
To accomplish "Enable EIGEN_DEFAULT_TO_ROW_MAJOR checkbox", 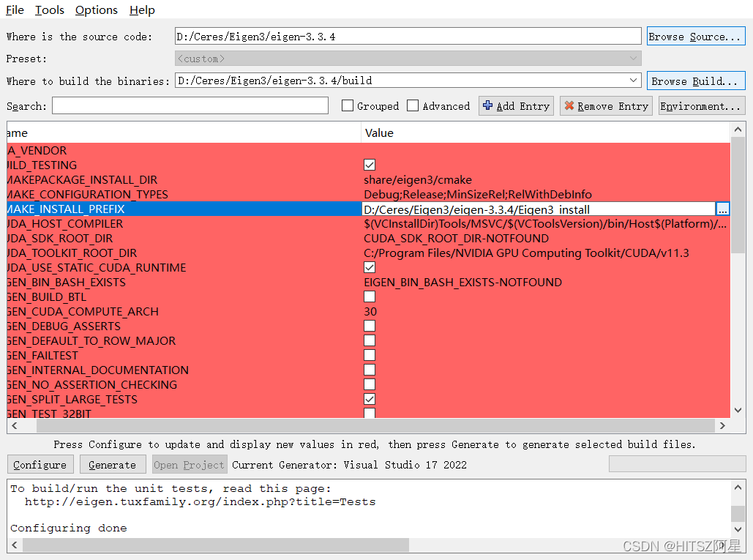I will [370, 340].
